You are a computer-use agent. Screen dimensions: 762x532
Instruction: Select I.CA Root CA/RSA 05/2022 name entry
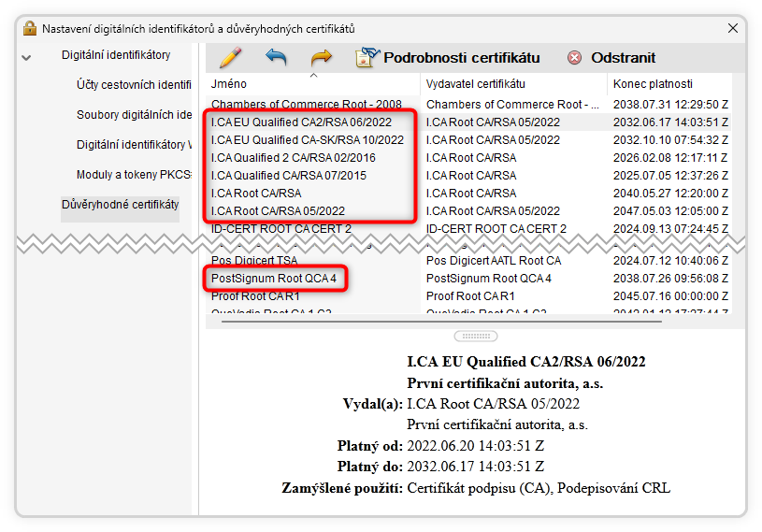pos(278,211)
